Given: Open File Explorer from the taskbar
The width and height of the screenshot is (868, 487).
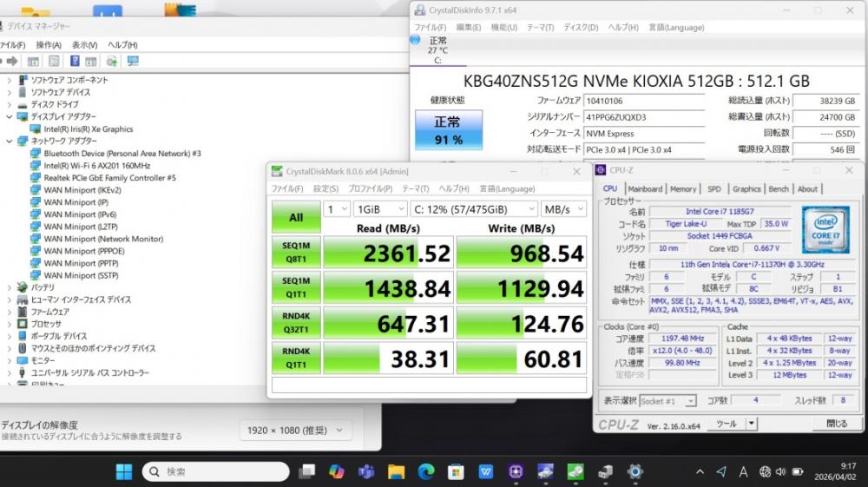Looking at the screenshot, I should (396, 471).
